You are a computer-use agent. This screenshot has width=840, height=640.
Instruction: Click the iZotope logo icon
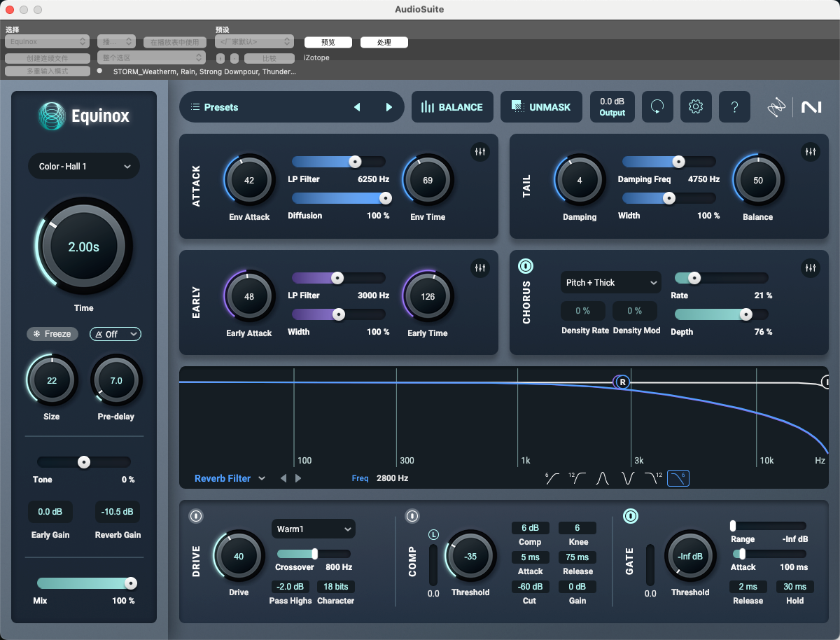776,107
